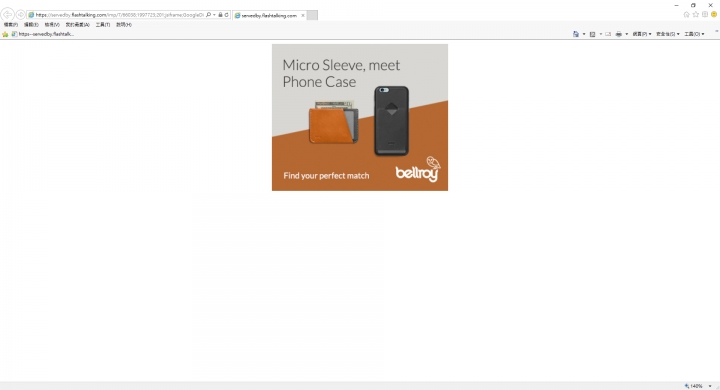Click the Bellroy ad banner image
The image size is (720, 390).
360,117
